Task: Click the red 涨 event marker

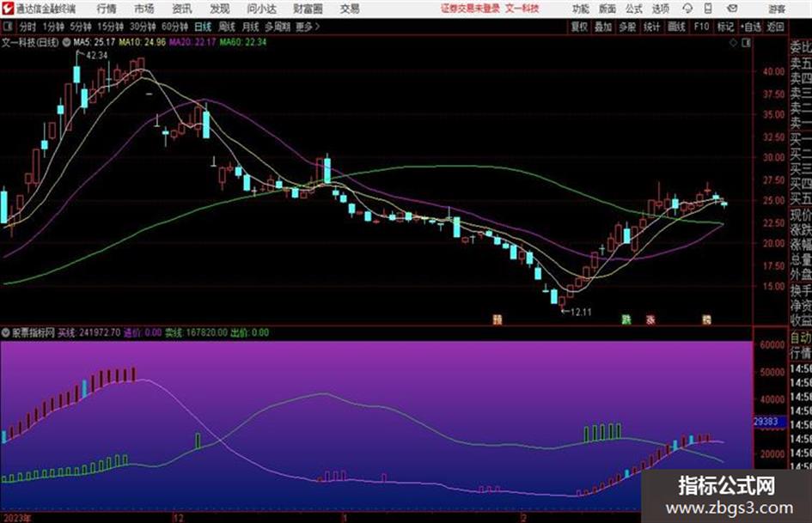Action: [x=650, y=319]
